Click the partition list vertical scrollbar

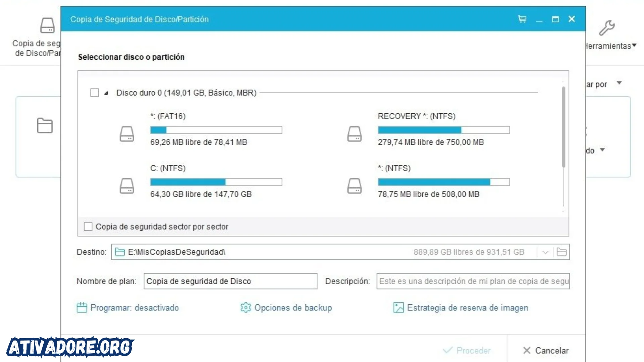(x=563, y=127)
